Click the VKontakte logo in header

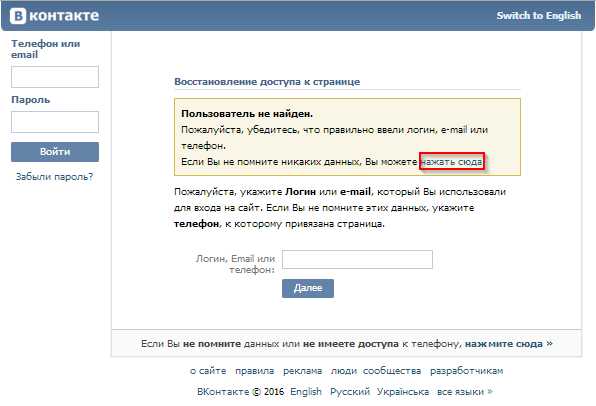click(54, 16)
